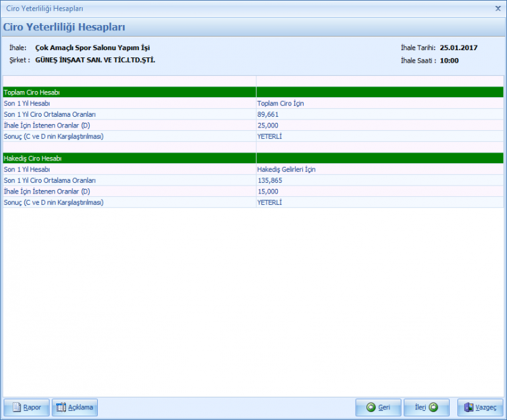Viewport: 507px width, 420px height.
Task: Proceed with the İleri button
Action: pyautogui.click(x=426, y=407)
